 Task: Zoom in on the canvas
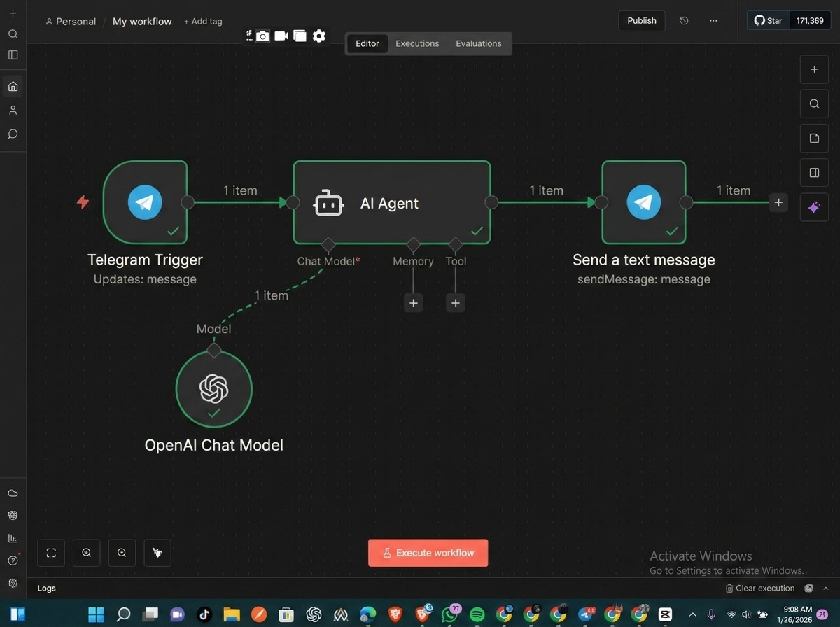coord(87,553)
